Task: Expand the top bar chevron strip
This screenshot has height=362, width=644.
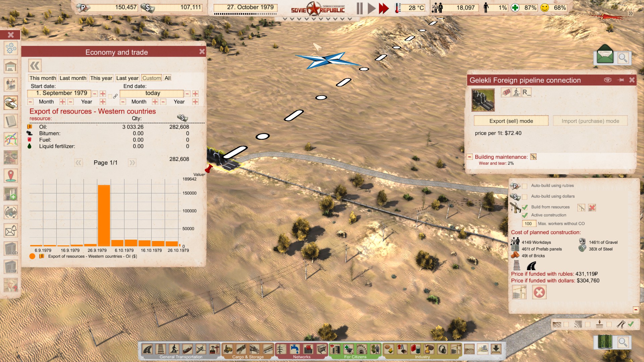Action: [x=317, y=19]
